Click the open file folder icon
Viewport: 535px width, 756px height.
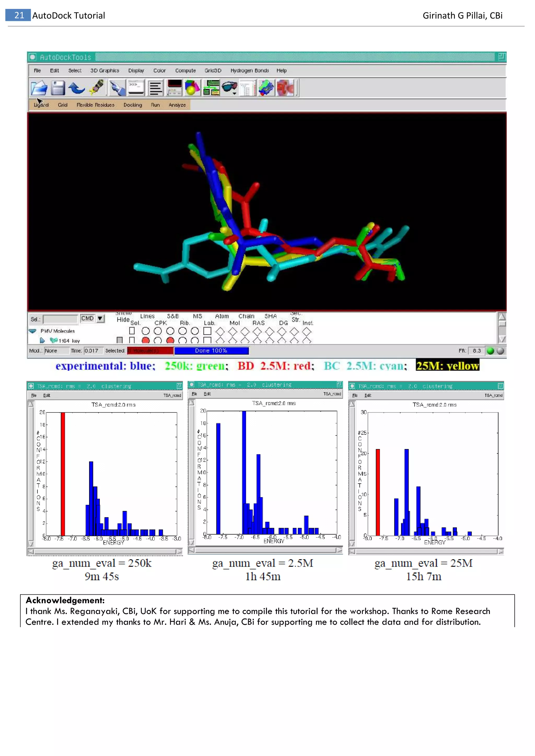39,88
